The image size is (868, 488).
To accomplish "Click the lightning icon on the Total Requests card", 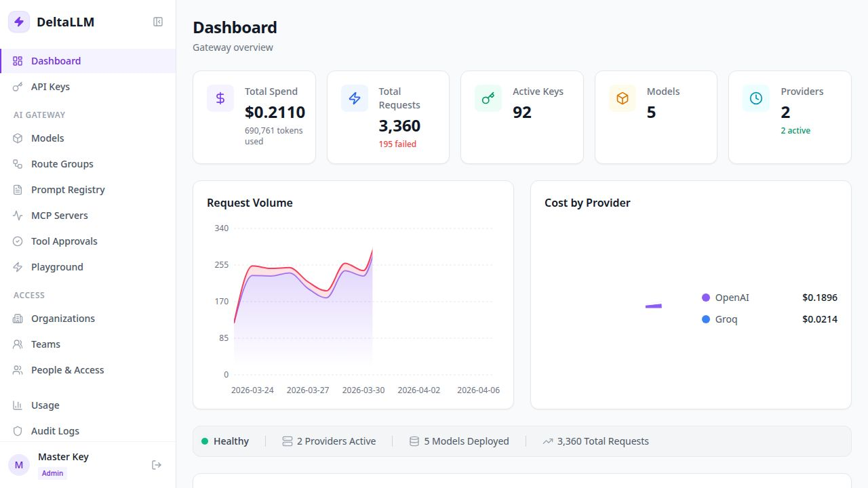I will click(355, 98).
